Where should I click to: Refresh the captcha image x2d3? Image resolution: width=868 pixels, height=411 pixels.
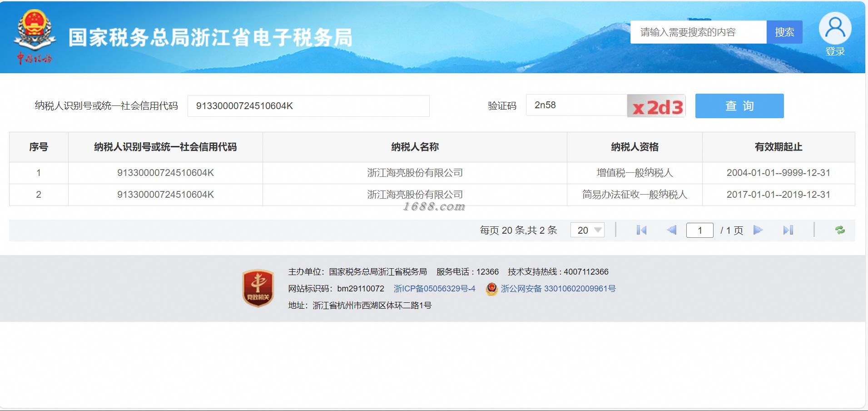tap(656, 106)
